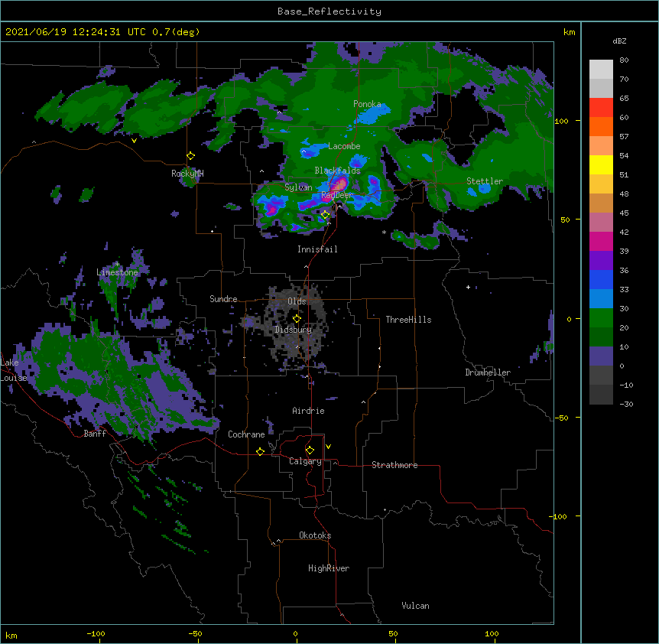Click the RockyMH town label

coord(187,174)
